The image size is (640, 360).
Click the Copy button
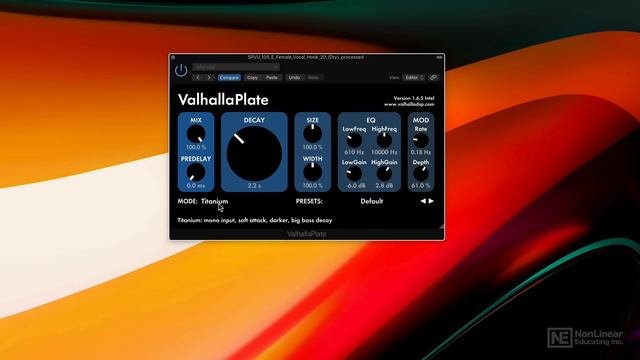click(252, 78)
